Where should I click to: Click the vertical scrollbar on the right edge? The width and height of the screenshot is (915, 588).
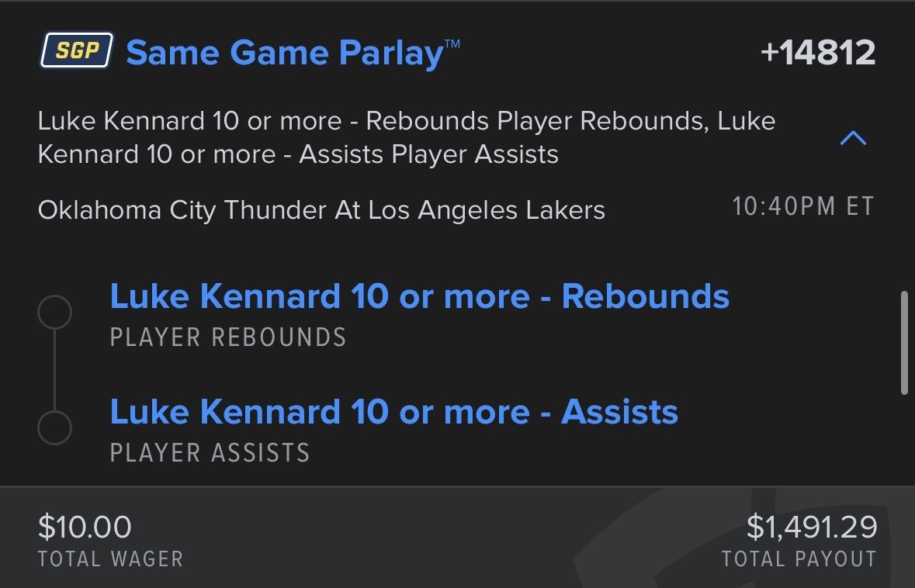903,342
